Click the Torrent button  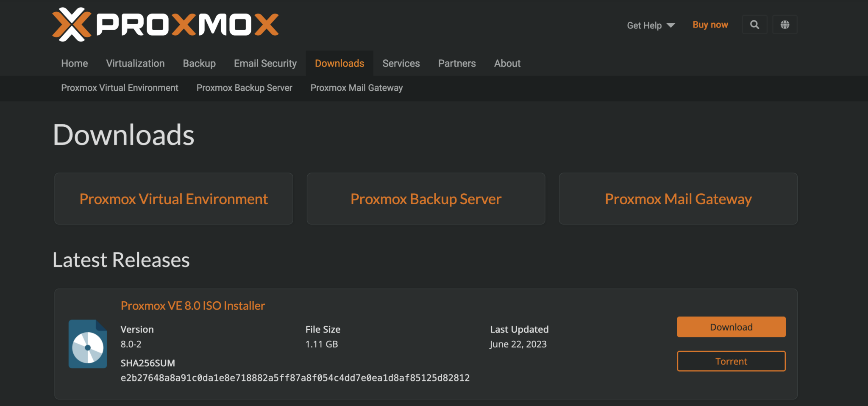point(731,361)
